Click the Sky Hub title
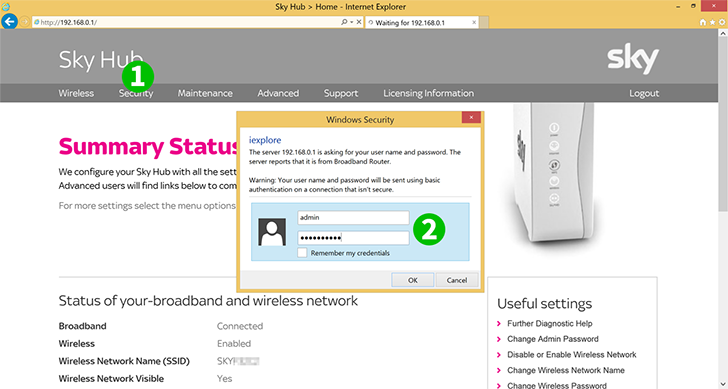The image size is (728, 389). click(x=101, y=60)
